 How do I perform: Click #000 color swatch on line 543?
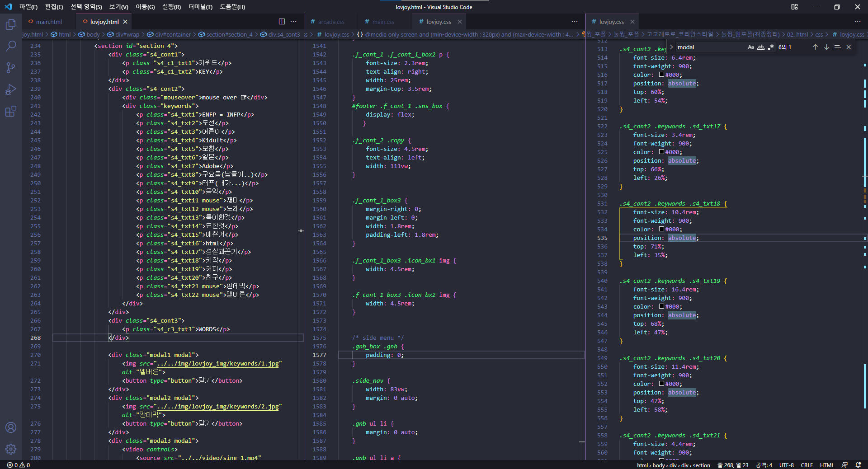[x=661, y=306]
